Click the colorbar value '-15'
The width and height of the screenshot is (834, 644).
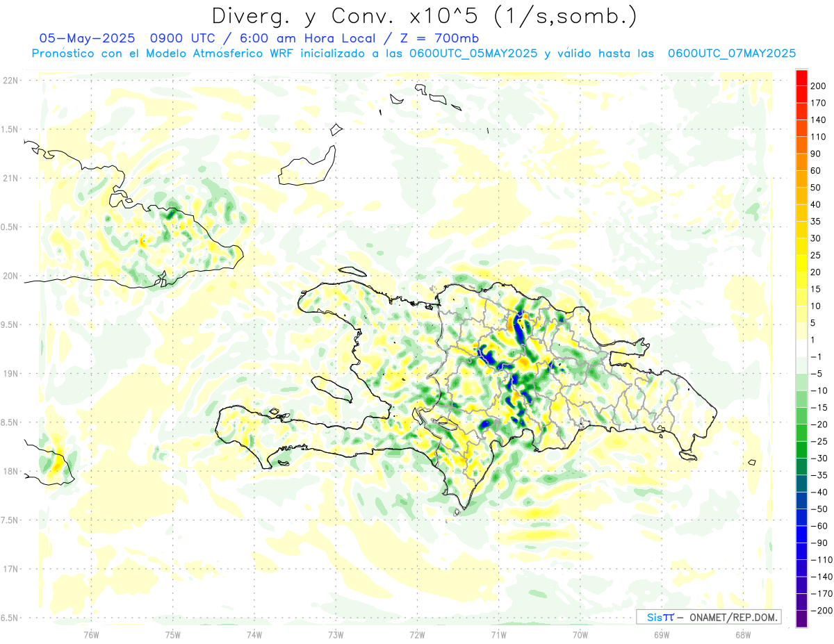(x=821, y=407)
